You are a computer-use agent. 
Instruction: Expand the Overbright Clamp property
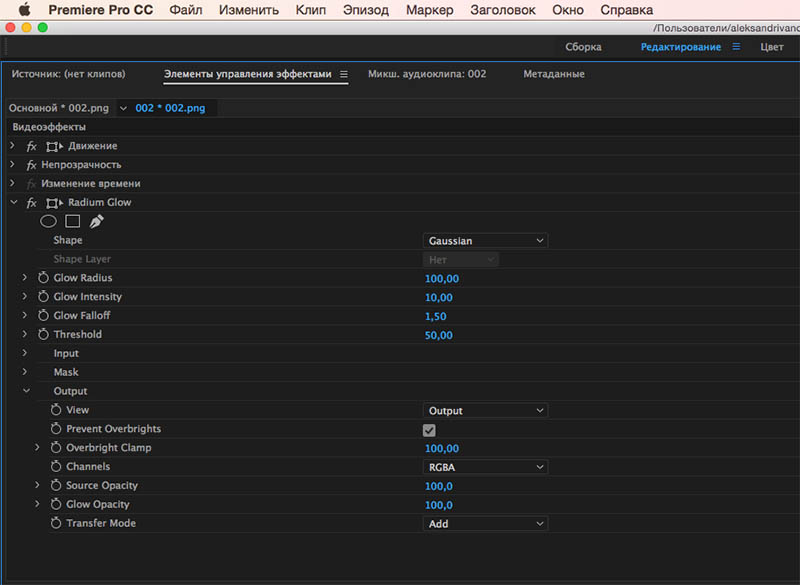pos(37,447)
